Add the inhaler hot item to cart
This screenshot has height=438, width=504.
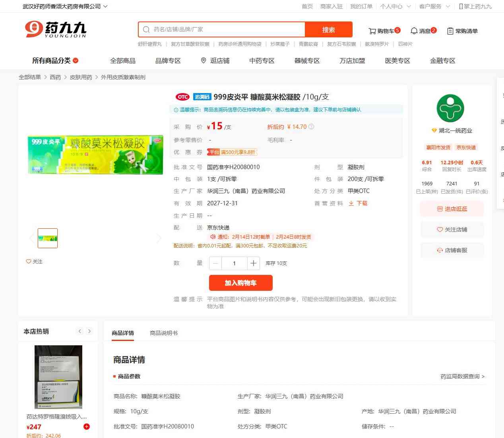[87, 426]
